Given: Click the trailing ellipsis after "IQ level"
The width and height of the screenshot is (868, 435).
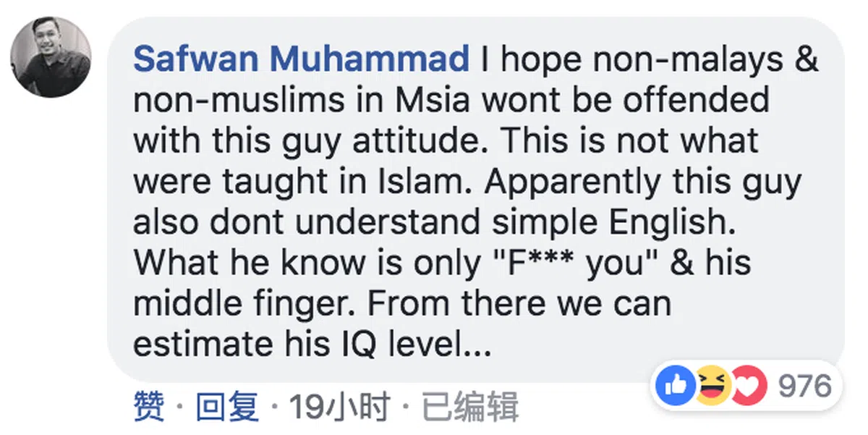Looking at the screenshot, I should coord(477,345).
